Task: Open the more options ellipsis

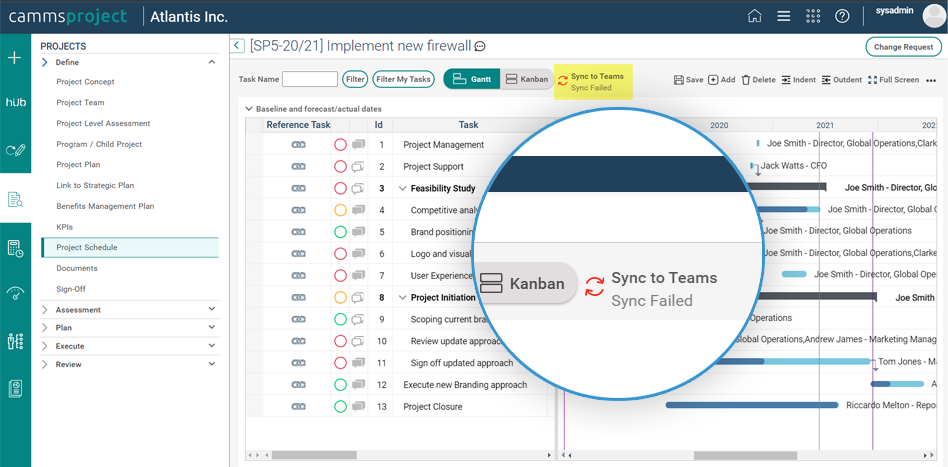Action: (931, 80)
